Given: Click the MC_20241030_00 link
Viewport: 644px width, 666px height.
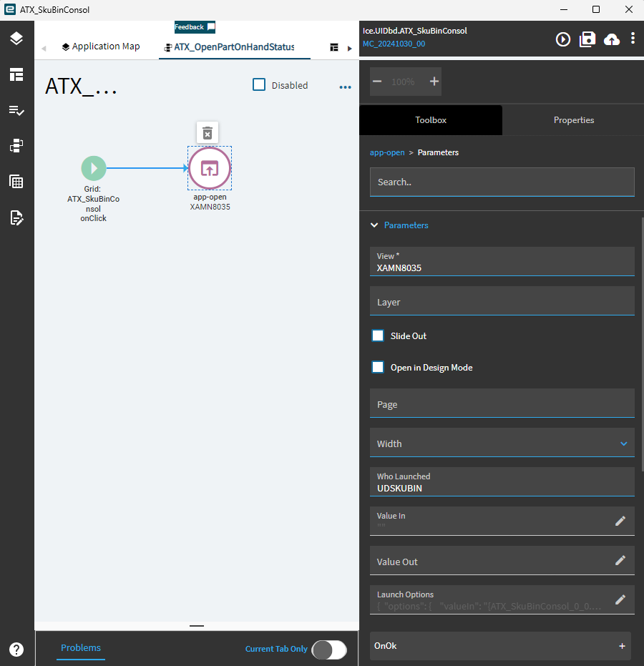Looking at the screenshot, I should [394, 44].
